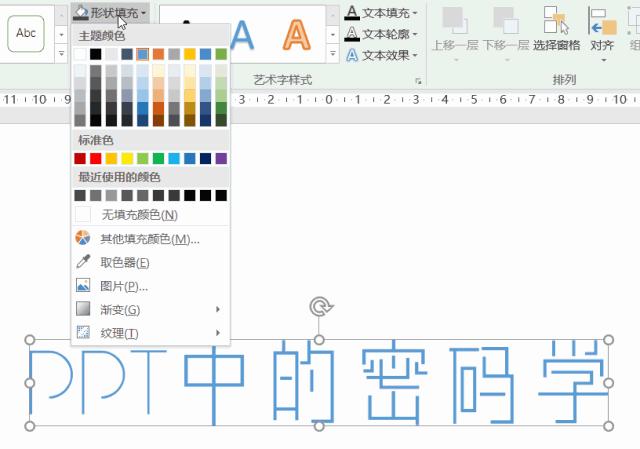
Task: Pick last recently used black swatch
Action: click(221, 196)
